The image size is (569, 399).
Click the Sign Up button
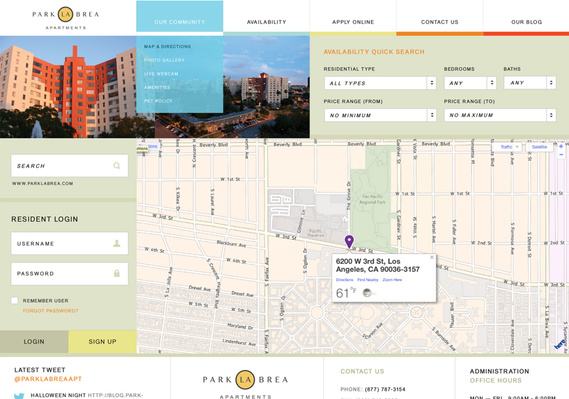[x=102, y=341]
